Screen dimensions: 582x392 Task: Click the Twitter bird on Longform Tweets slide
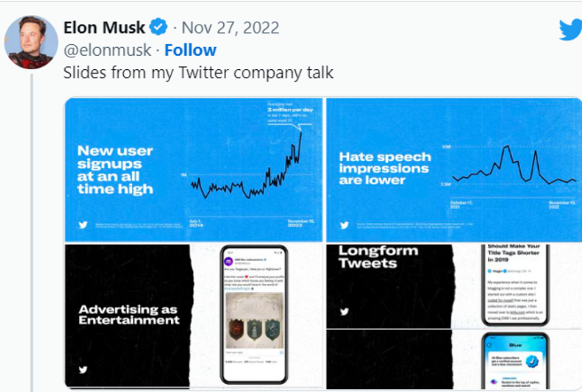(x=344, y=312)
